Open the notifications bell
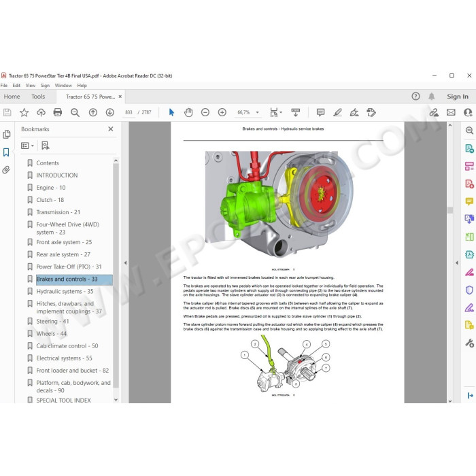 coord(431,97)
